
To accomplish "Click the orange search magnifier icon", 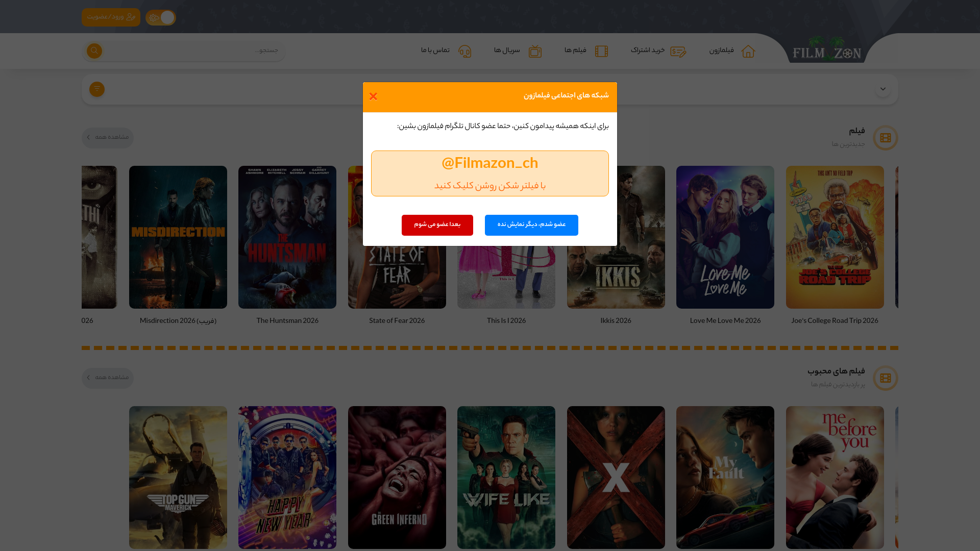I will [x=94, y=51].
